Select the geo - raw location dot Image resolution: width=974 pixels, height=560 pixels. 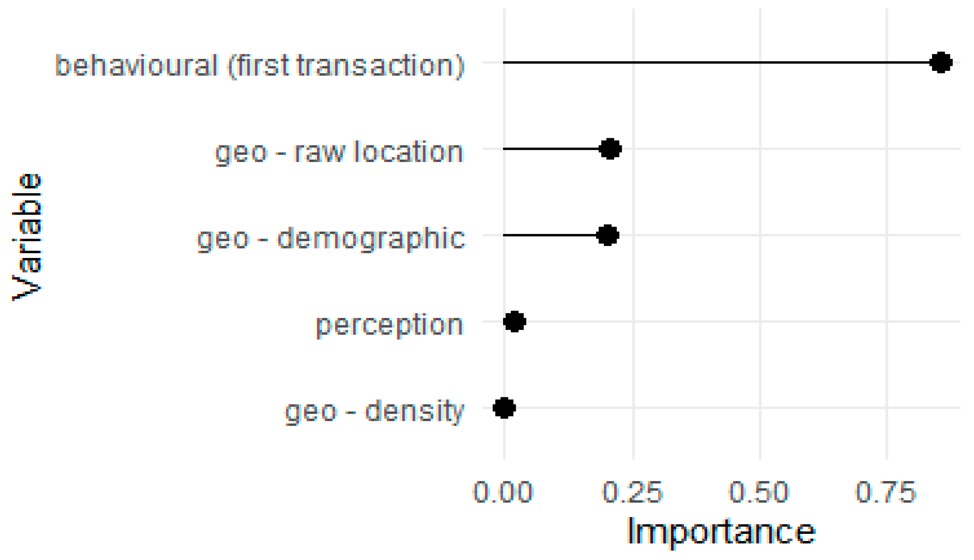(x=610, y=149)
